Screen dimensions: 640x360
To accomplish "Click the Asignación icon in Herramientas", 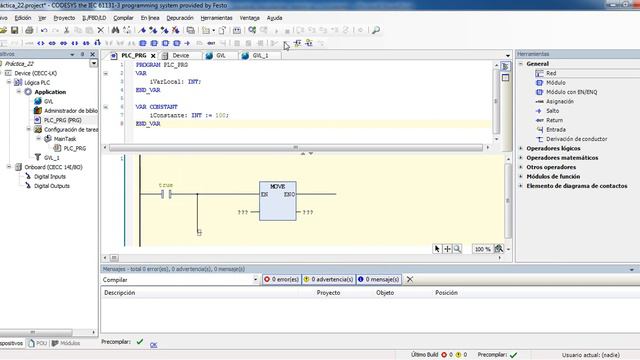I will [x=540, y=102].
